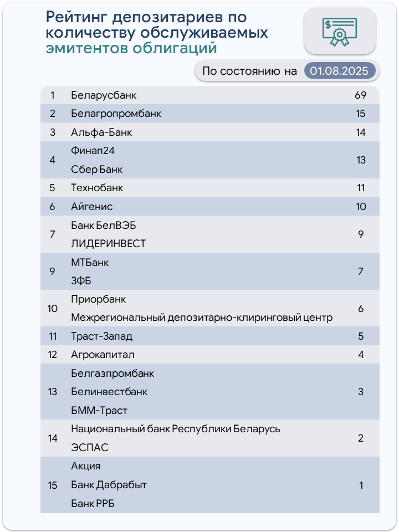The height and width of the screenshot is (532, 399).
Task: Click the 01.08.2025 date badge
Action: click(339, 71)
